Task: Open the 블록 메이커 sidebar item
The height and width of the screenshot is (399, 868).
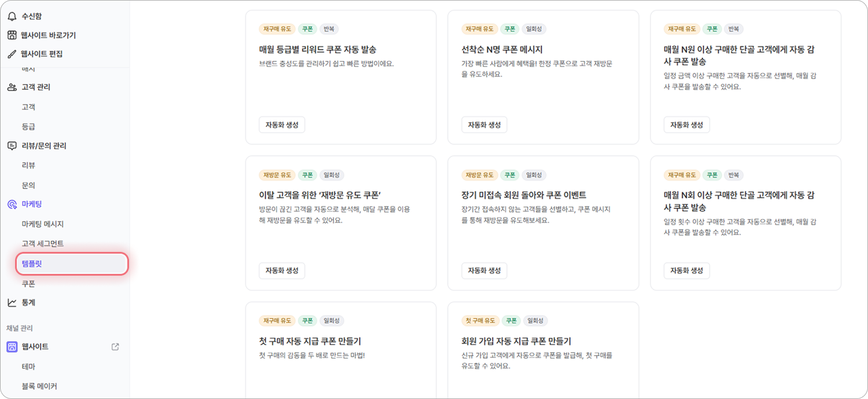Action: (x=39, y=386)
